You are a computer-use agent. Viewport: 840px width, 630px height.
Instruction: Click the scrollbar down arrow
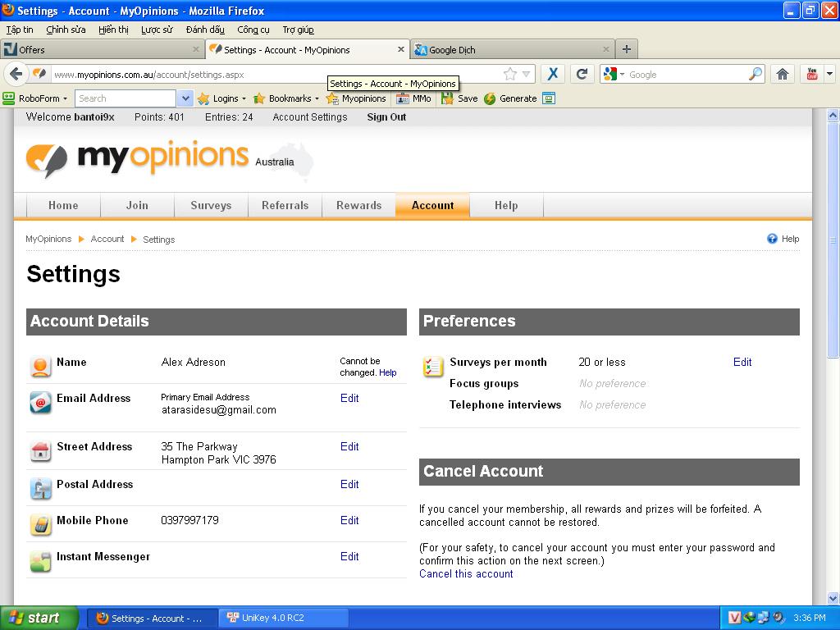coord(833,598)
